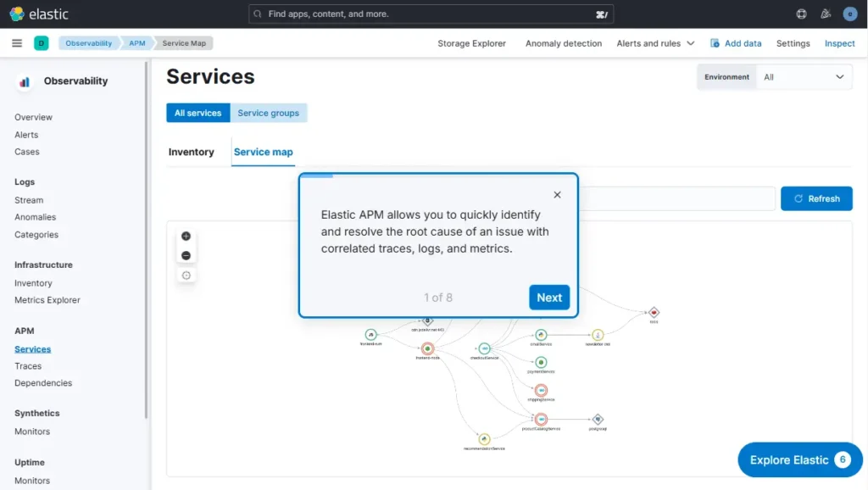This screenshot has height=490, width=868.
Task: Switch to the Service map tab
Action: tap(263, 152)
